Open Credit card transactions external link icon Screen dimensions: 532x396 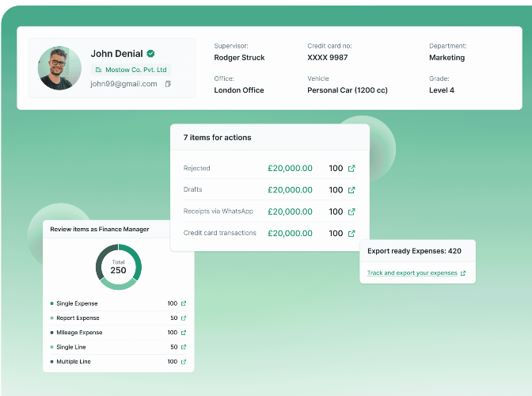(x=351, y=234)
